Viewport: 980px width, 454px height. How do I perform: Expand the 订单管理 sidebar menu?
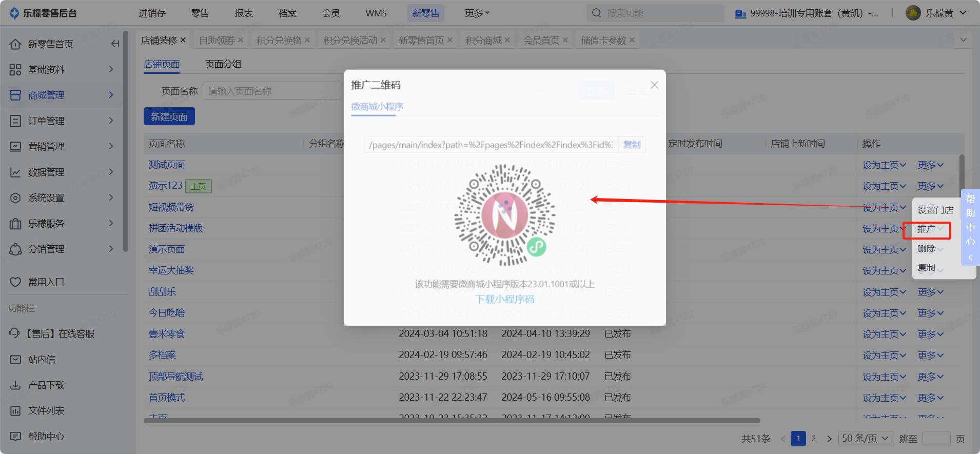coord(111,121)
